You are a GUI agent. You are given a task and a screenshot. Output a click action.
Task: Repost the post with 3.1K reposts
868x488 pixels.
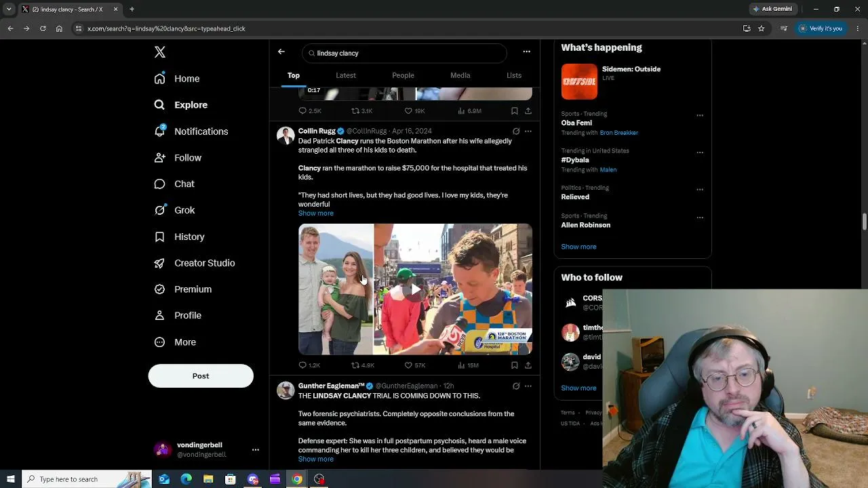click(362, 110)
